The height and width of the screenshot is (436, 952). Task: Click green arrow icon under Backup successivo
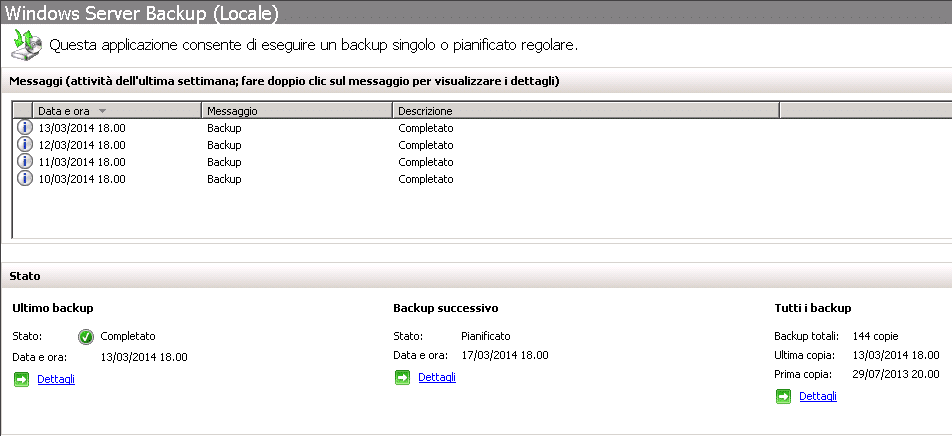click(x=403, y=378)
